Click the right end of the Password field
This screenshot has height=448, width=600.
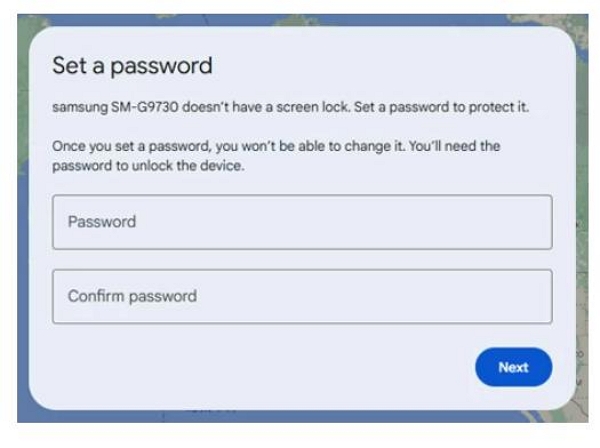(x=530, y=222)
